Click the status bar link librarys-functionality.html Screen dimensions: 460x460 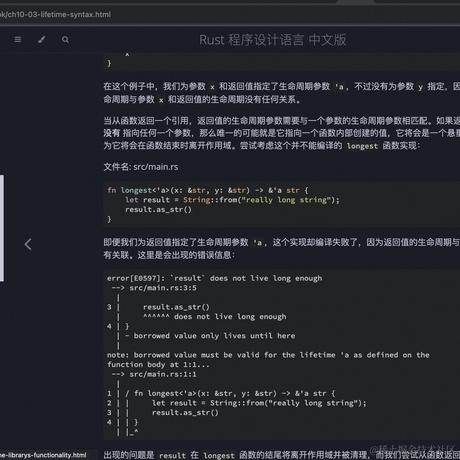[43, 455]
